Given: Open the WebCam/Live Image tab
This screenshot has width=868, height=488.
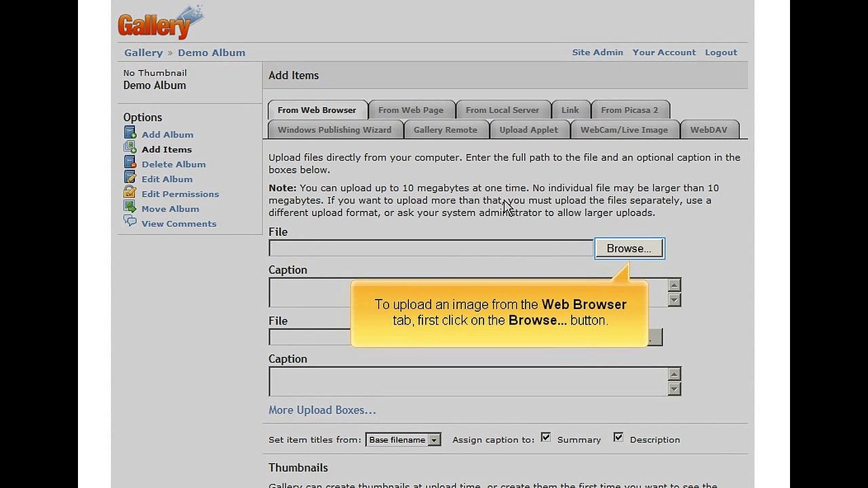Looking at the screenshot, I should pos(624,129).
